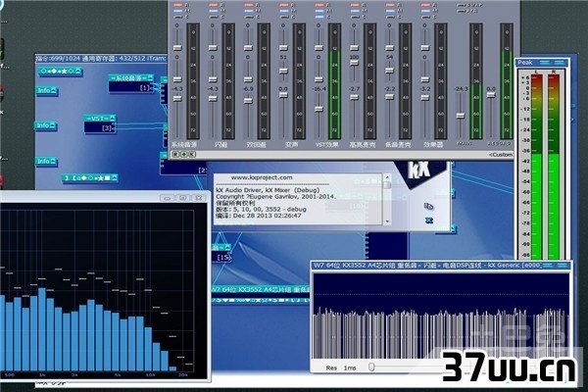Open the <Custom preset selector in mixer
This screenshot has height=392, width=588.
[501, 155]
